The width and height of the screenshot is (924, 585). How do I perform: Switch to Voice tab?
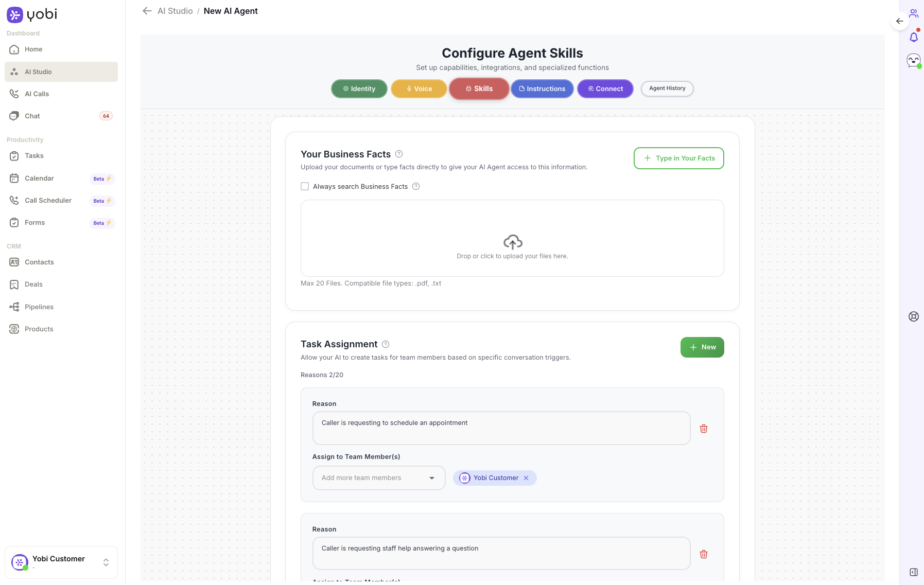pyautogui.click(x=419, y=88)
